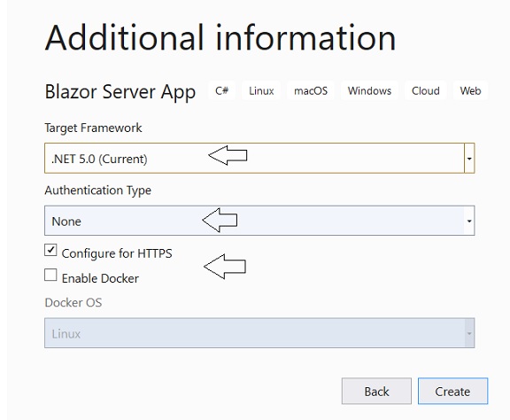Go back with the Back button
Viewport: 510px width, 420px height.
(x=376, y=391)
